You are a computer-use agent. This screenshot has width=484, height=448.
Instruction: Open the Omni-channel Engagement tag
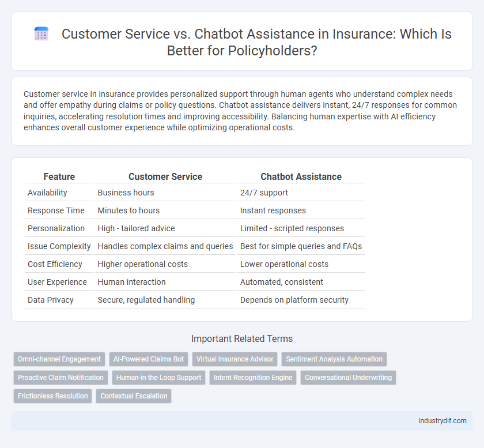tap(59, 359)
